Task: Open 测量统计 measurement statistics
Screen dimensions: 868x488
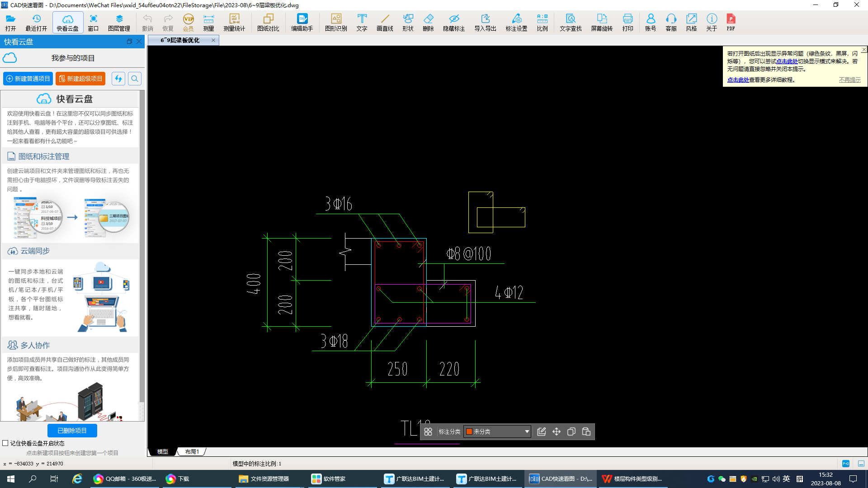Action: [234, 22]
